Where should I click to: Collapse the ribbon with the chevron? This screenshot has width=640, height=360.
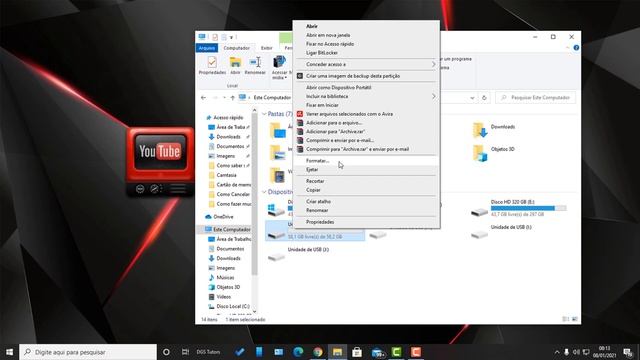(567, 48)
